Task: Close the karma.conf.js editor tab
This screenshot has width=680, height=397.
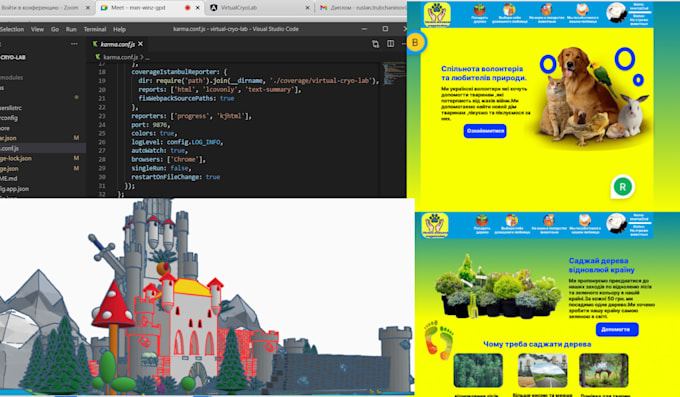Action: pos(141,44)
